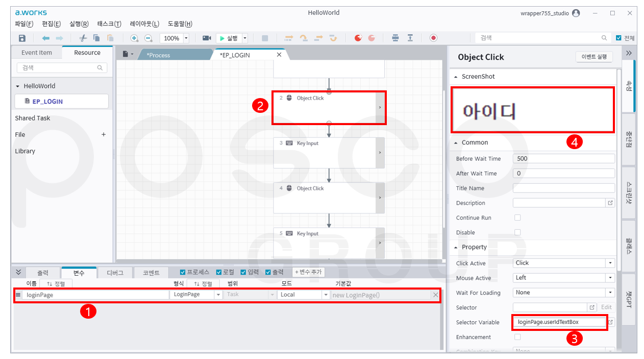Click the cut scissors icon
The image size is (644, 359).
(x=83, y=38)
